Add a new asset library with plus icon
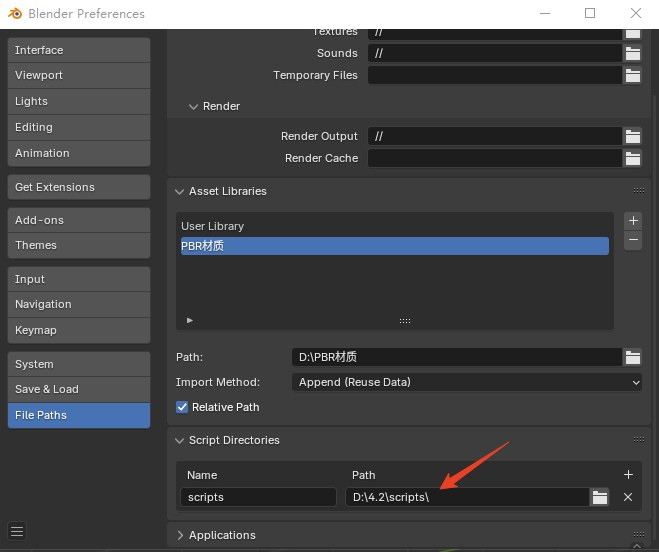 [633, 221]
